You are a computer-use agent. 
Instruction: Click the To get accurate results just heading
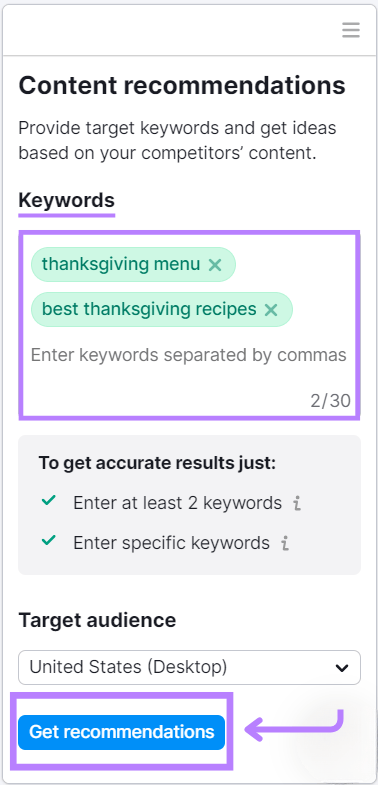pyautogui.click(x=157, y=463)
